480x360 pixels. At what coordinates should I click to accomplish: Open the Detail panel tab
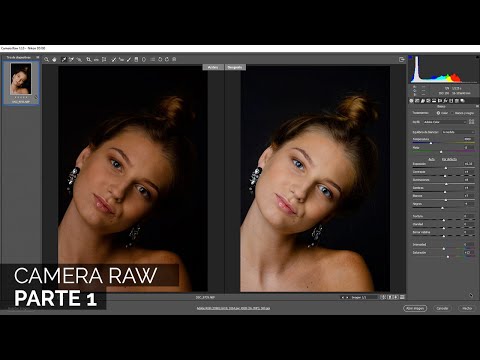click(x=423, y=101)
